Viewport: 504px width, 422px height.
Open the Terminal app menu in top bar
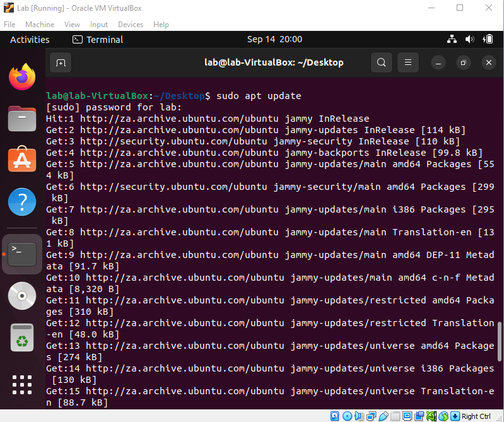98,40
